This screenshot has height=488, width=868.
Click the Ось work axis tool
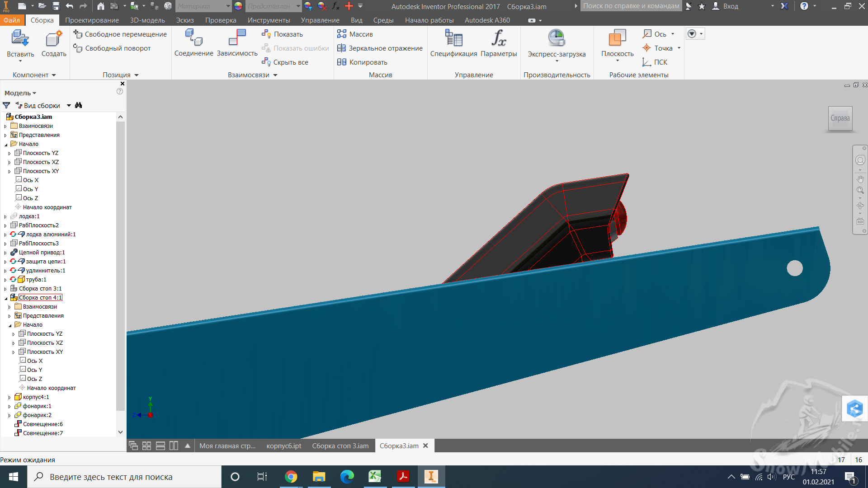tap(655, 34)
